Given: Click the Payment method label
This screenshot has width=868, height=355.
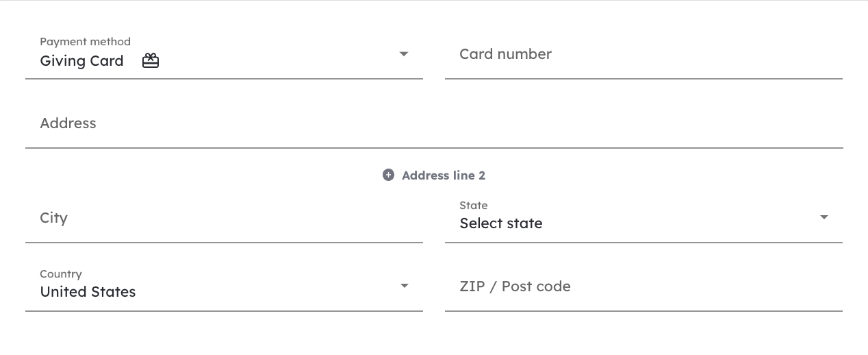Looking at the screenshot, I should (86, 42).
